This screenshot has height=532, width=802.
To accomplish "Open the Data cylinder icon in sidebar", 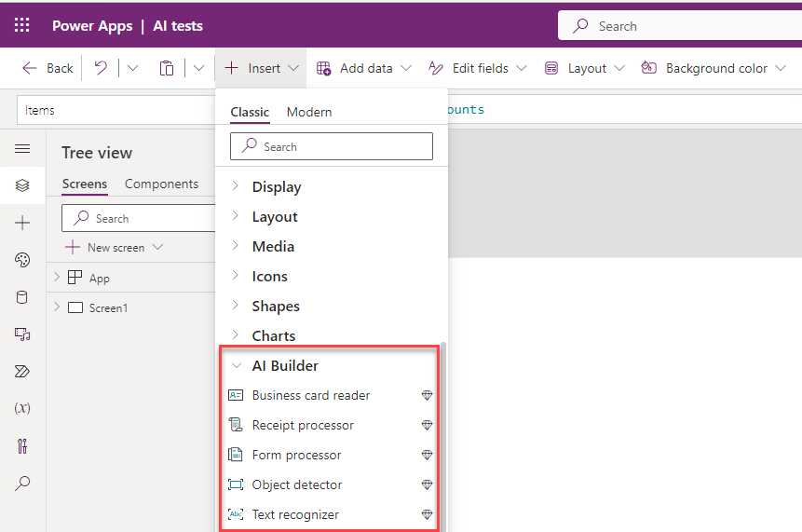I will click(22, 297).
